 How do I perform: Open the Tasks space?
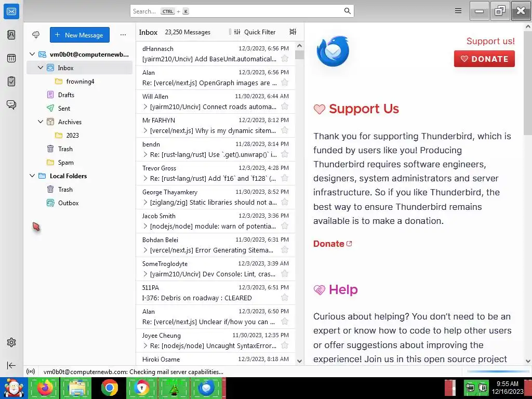11,82
